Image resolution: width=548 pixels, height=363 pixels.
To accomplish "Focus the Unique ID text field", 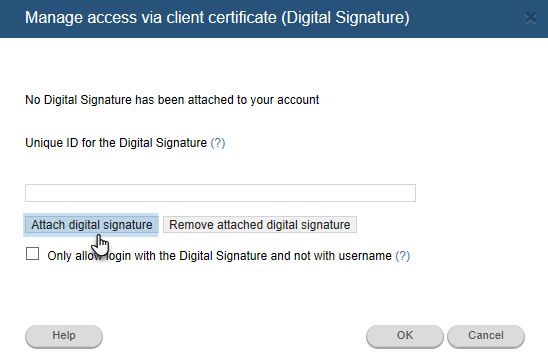I will pyautogui.click(x=221, y=193).
